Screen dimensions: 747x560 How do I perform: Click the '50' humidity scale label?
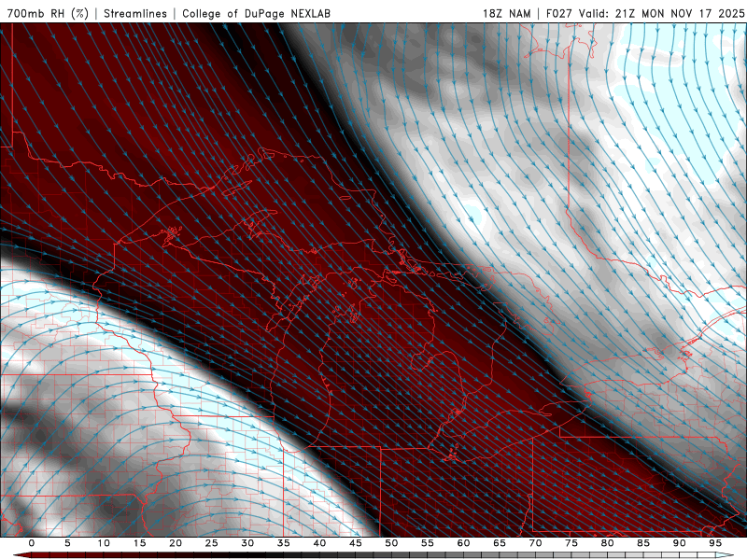[x=391, y=543]
